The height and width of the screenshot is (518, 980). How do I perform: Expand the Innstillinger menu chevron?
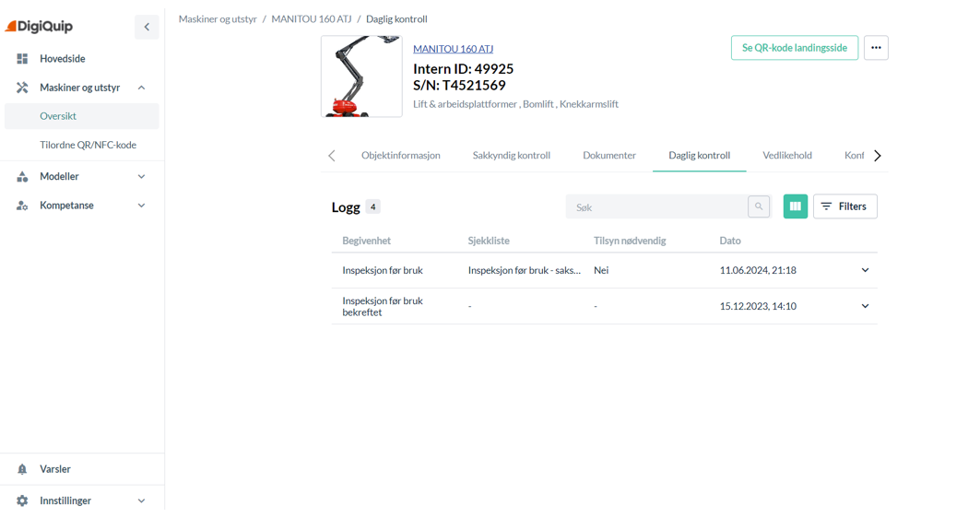click(142, 501)
